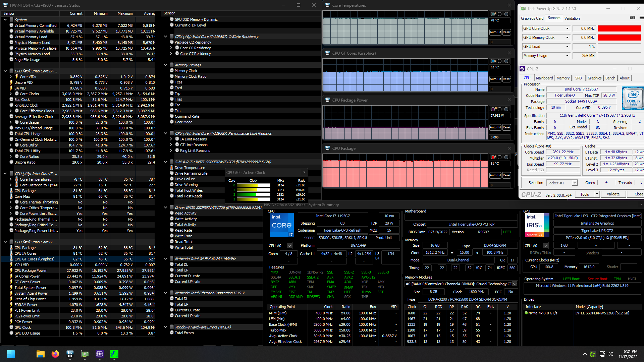Open the SPD tab in CPU-Z
The height and width of the screenshot is (362, 644).
[579, 78]
